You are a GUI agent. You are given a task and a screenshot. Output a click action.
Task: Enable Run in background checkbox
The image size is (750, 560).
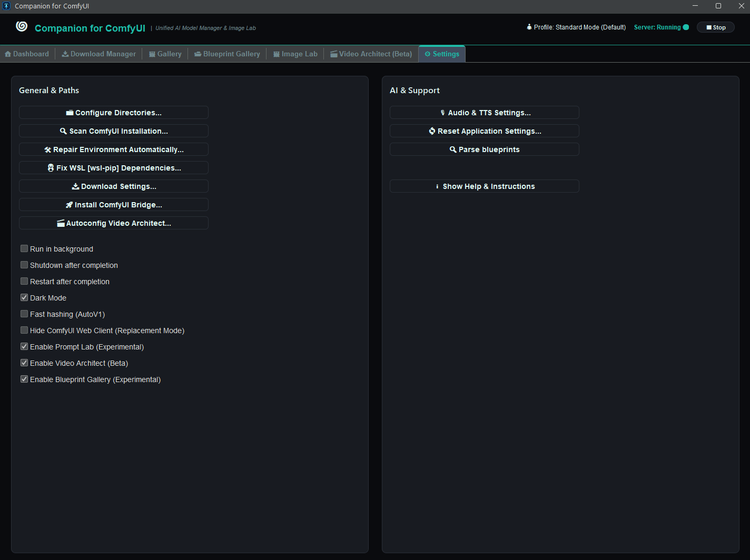pyautogui.click(x=24, y=248)
